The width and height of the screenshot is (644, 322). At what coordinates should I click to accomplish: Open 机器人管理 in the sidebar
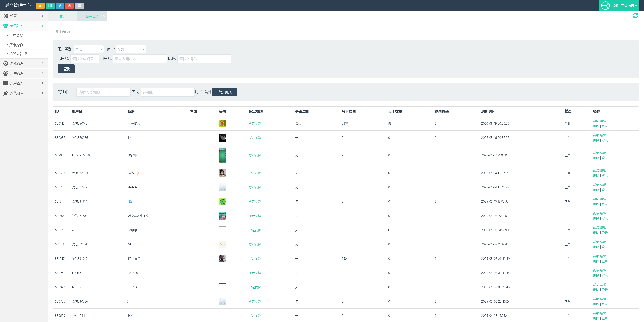(x=18, y=54)
